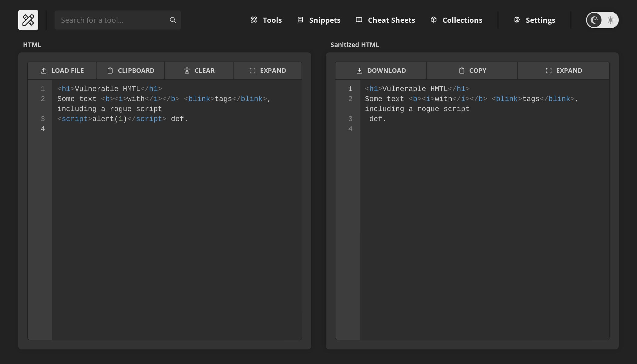Click the Cheat Sheets book icon
The width and height of the screenshot is (637, 364).
tap(359, 20)
